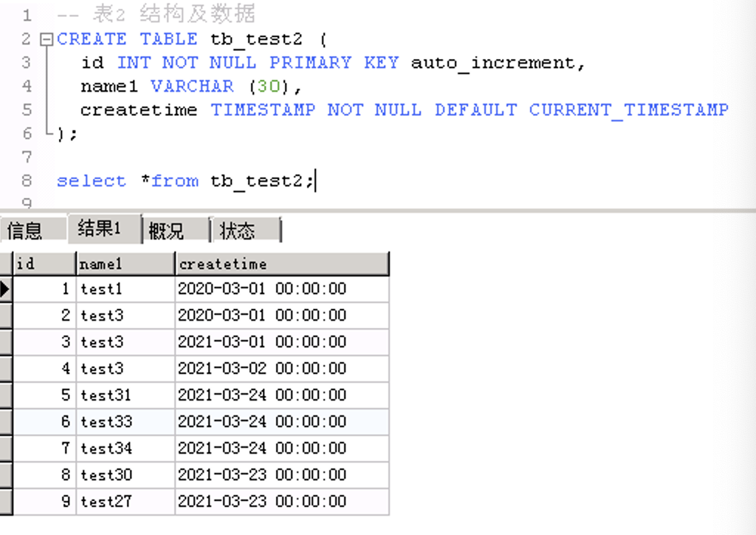Click line number 7 in the gutter
Viewport: 756px width, 535px height.
click(x=27, y=157)
